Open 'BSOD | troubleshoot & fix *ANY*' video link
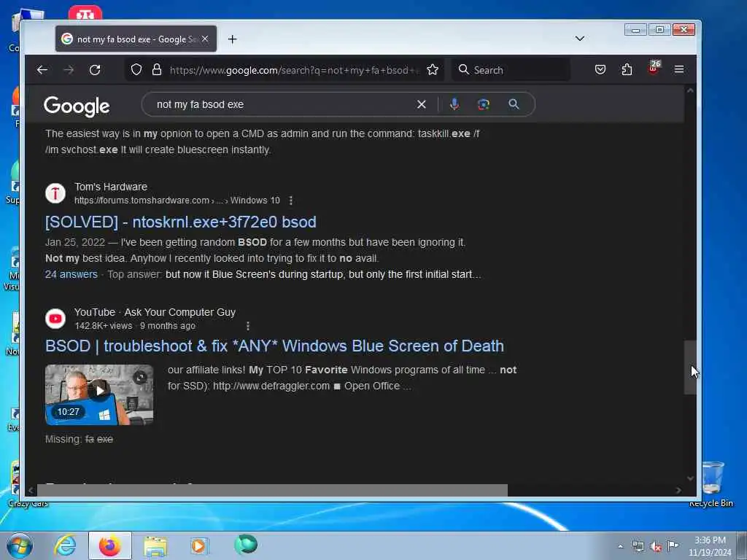Viewport: 747px width, 560px height. pos(274,346)
